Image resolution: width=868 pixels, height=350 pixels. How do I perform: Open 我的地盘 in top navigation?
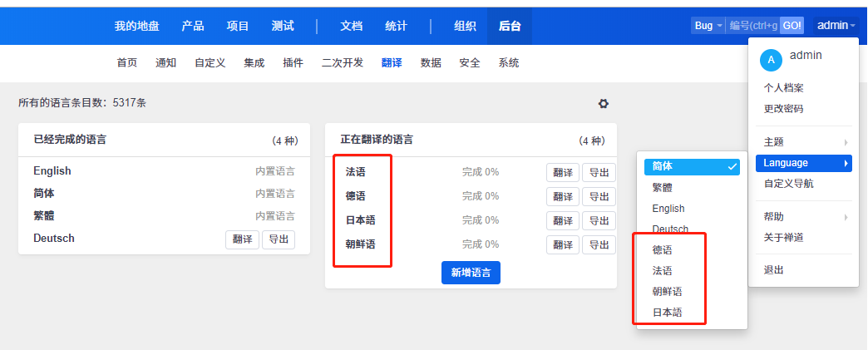tap(136, 26)
